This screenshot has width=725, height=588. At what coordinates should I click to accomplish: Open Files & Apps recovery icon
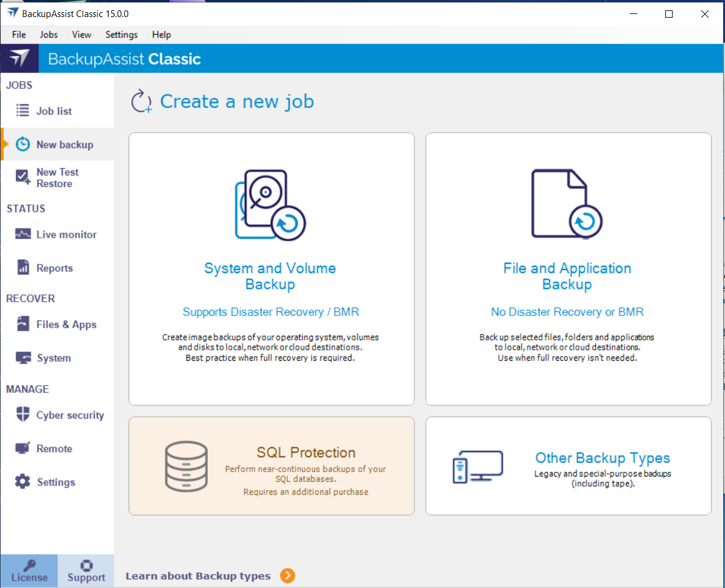point(23,324)
